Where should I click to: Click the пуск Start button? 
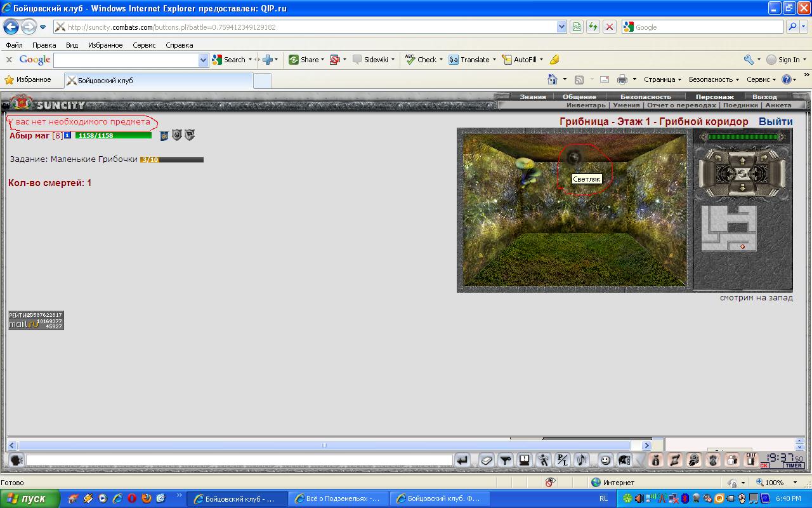click(x=30, y=498)
